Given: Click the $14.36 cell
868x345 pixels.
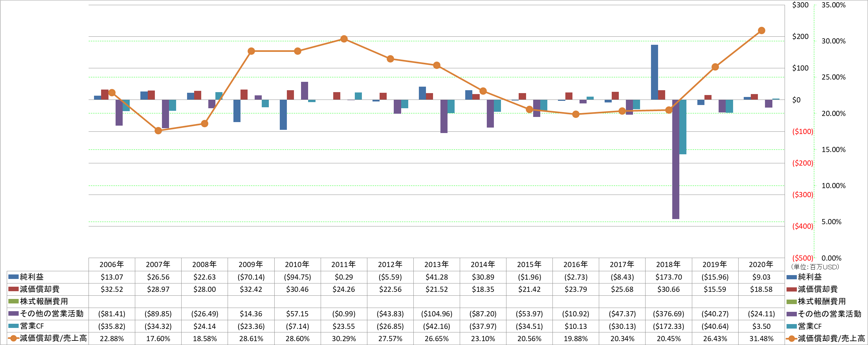Looking at the screenshot, I should [251, 314].
